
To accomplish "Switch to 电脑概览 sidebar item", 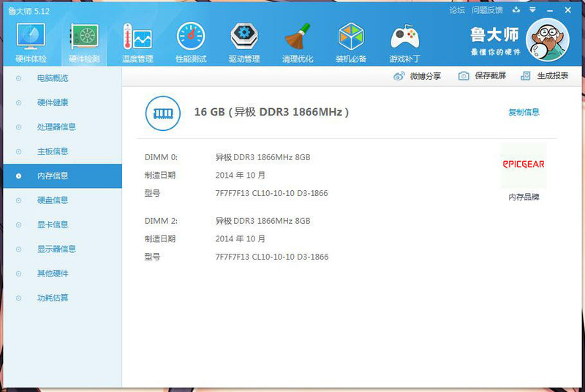I will 62,78.
